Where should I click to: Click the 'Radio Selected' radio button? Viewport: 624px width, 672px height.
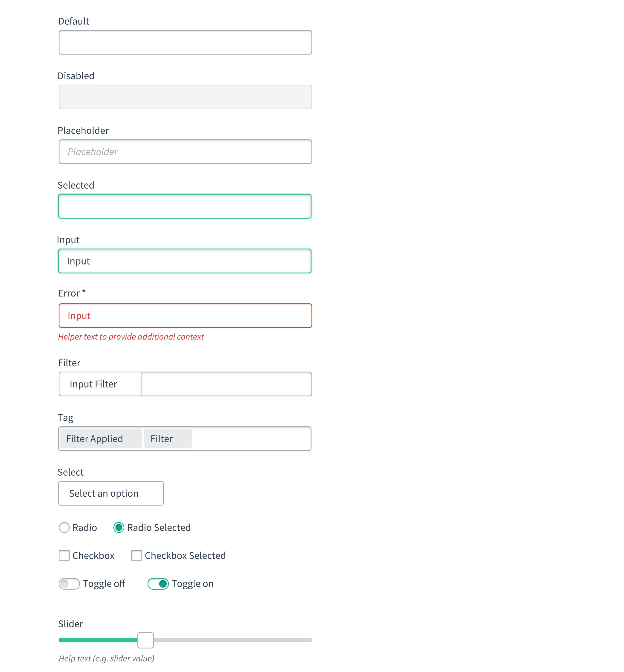pos(119,527)
